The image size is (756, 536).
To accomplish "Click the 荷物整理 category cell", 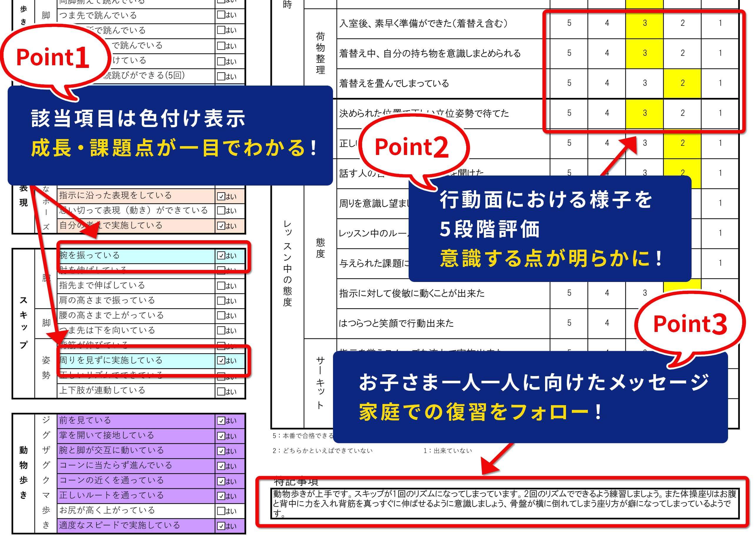I will [320, 54].
